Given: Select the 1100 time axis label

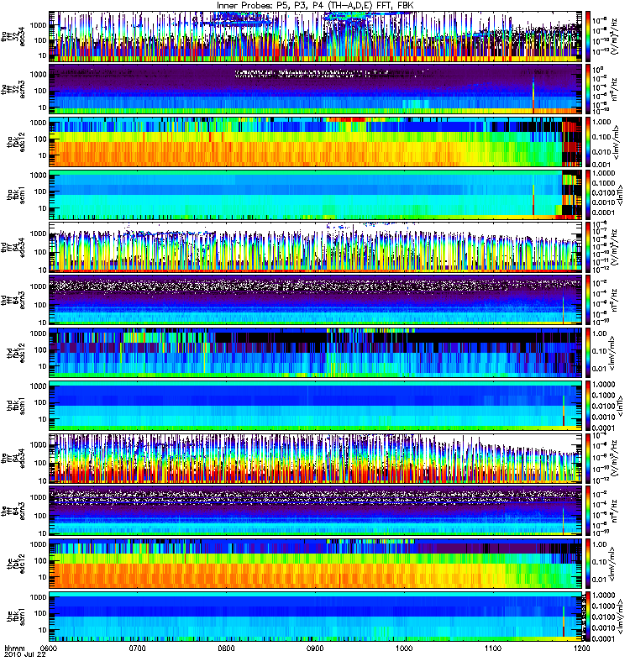Looking at the screenshot, I should click(493, 648).
